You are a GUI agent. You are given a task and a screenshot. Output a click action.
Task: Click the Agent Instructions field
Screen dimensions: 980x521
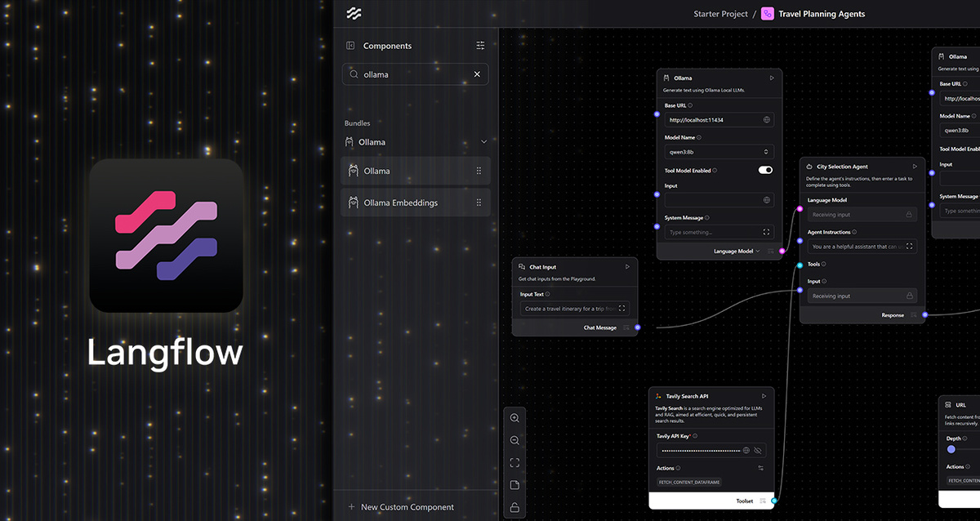tap(862, 247)
